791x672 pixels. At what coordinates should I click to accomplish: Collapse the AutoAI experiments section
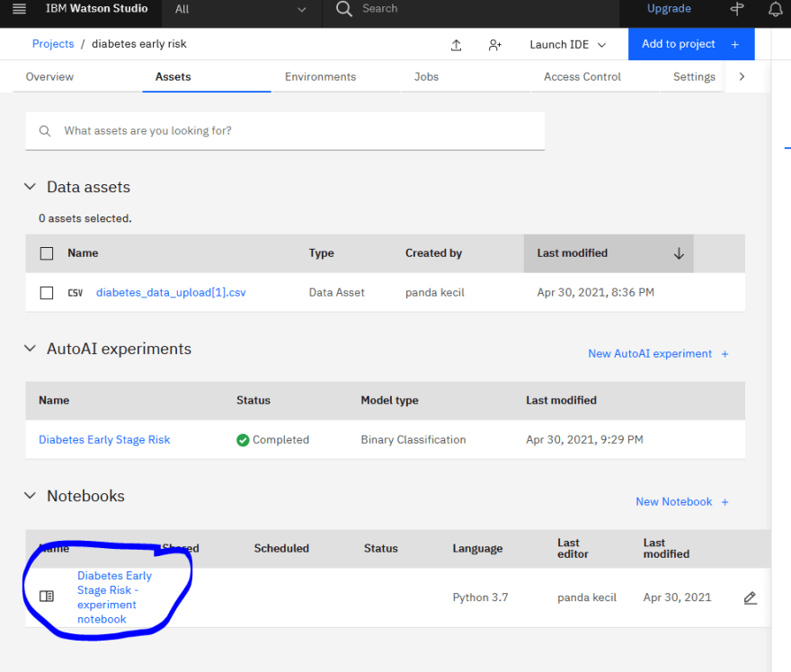[x=31, y=349]
